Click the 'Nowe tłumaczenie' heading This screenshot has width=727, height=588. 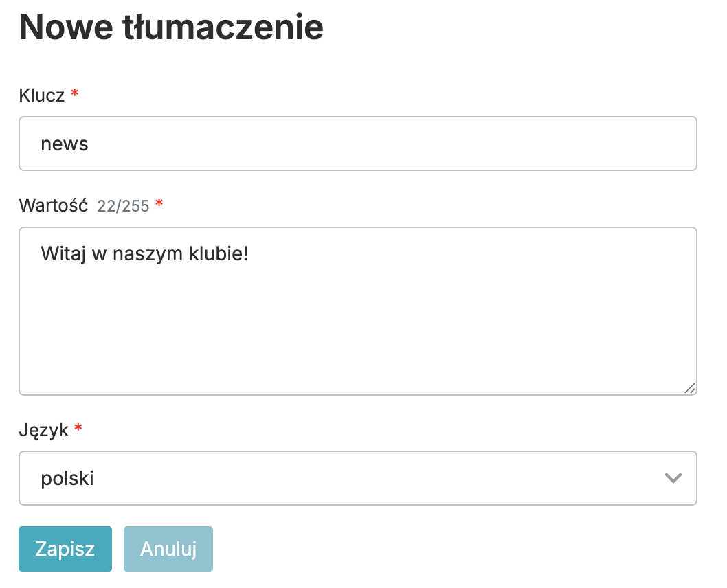pyautogui.click(x=171, y=28)
